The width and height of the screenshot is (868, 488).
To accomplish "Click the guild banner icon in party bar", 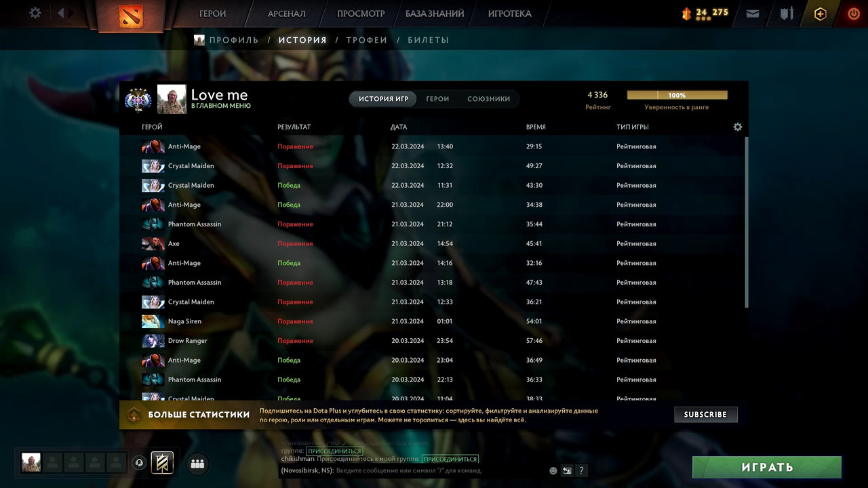I will tap(162, 462).
